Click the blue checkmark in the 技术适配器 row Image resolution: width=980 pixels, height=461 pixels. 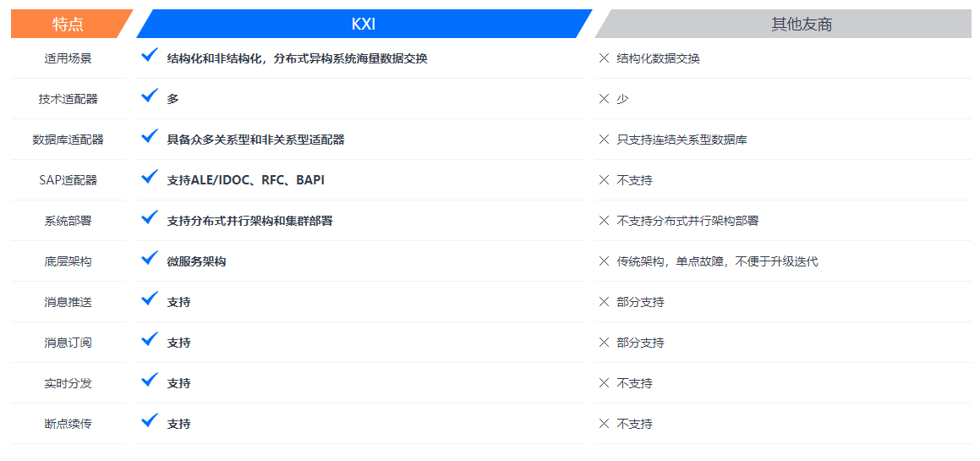pyautogui.click(x=150, y=96)
